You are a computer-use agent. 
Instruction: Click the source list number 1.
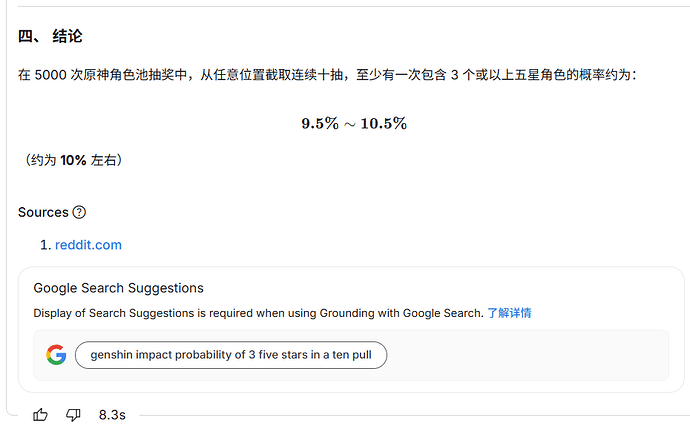pos(46,245)
